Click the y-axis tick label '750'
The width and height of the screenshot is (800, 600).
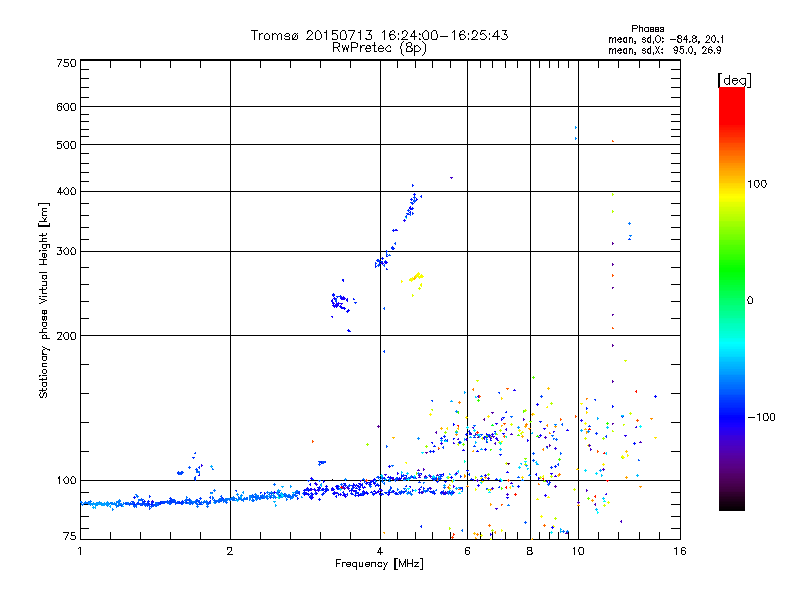click(66, 63)
